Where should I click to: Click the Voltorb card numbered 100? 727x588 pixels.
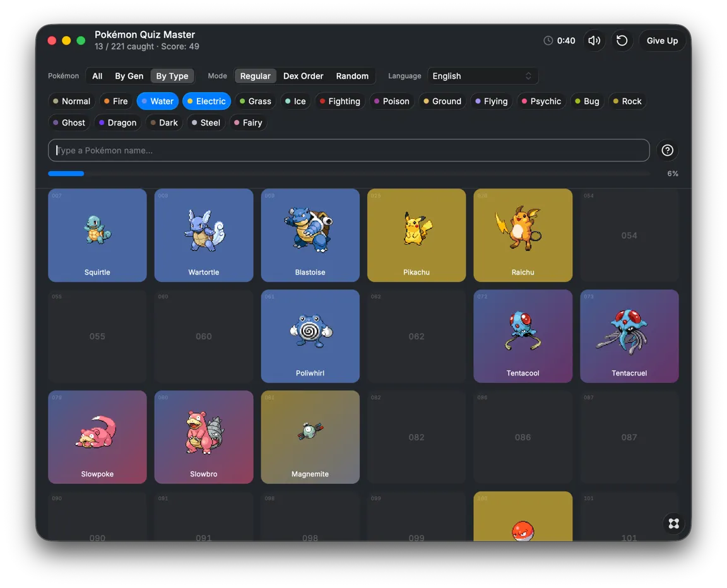[x=523, y=516]
